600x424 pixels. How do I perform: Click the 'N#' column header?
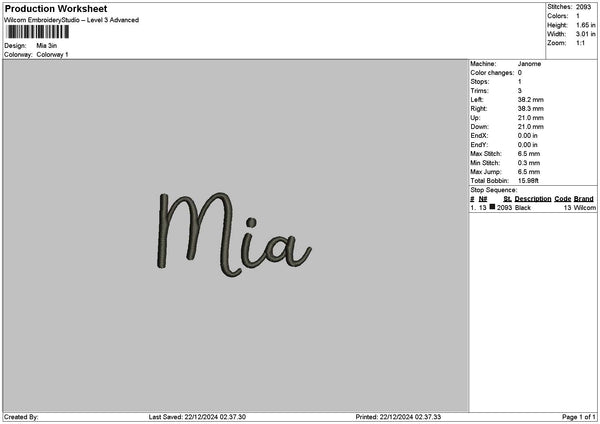point(483,199)
